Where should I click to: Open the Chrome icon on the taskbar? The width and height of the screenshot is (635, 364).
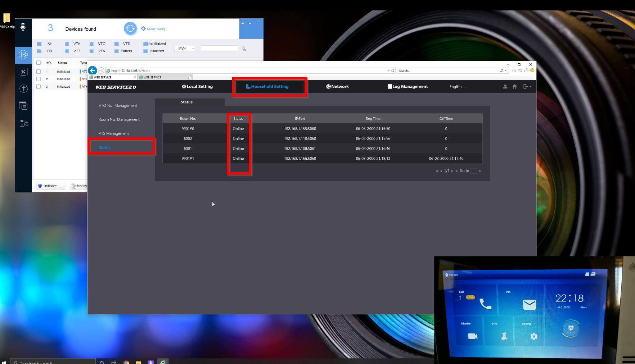pyautogui.click(x=126, y=362)
